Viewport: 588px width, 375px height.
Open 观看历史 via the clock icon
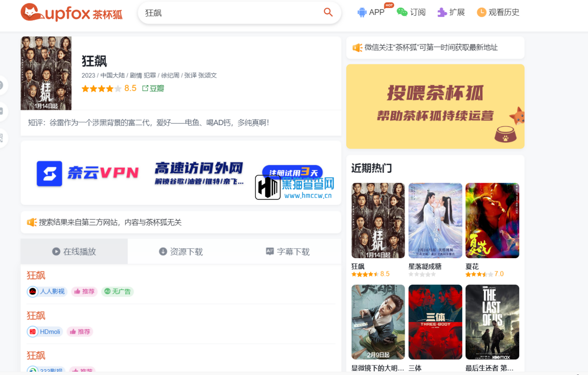pos(481,12)
